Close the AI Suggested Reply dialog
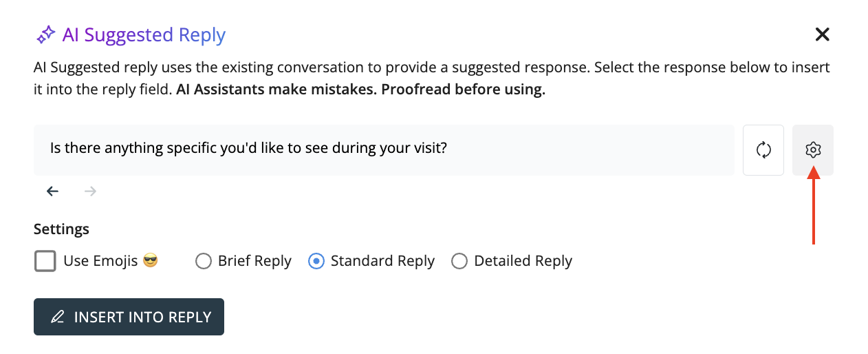The image size is (868, 354). click(x=822, y=34)
